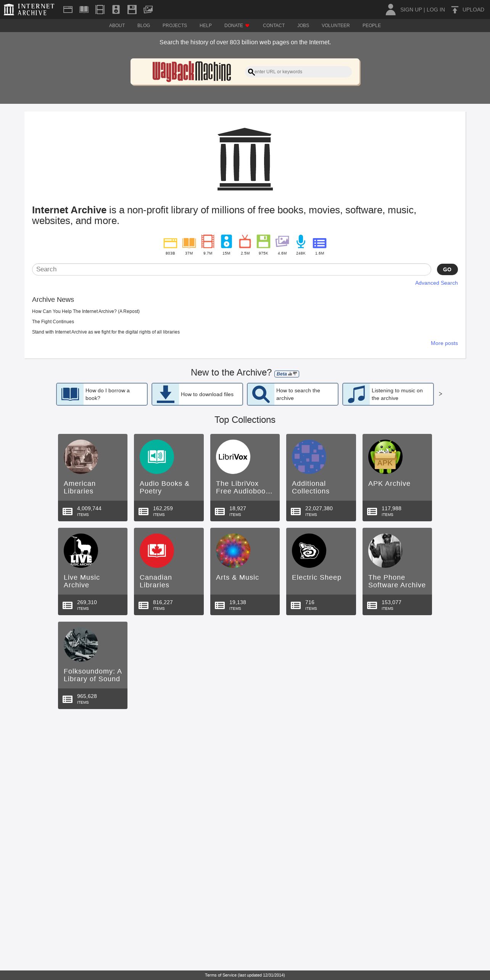Open the PEOPLE menu item
This screenshot has width=490, height=980.
coord(371,26)
